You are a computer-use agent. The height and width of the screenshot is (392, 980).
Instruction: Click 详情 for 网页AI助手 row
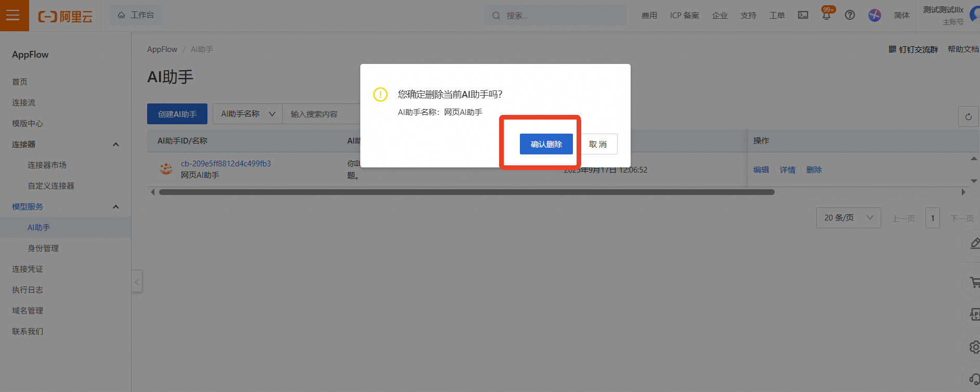coord(788,169)
